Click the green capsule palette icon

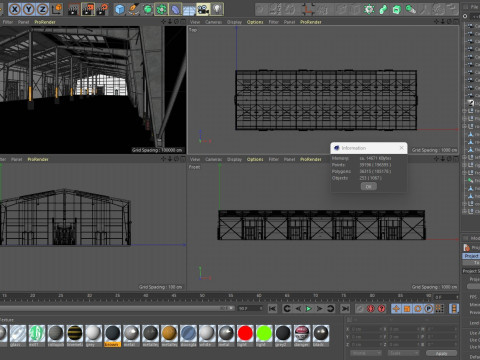(383, 9)
